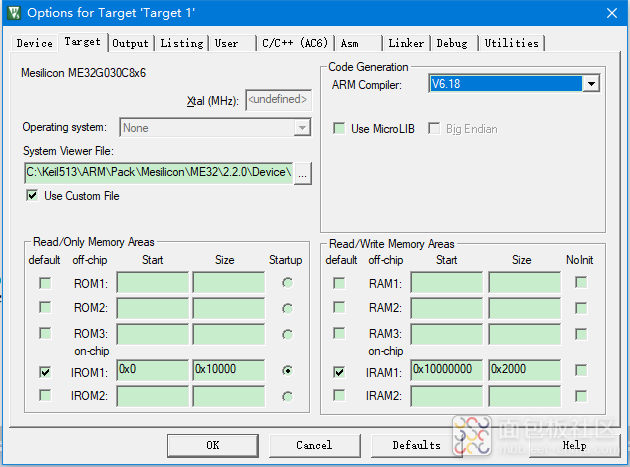Click the IROM2 Start field

[x=152, y=396]
